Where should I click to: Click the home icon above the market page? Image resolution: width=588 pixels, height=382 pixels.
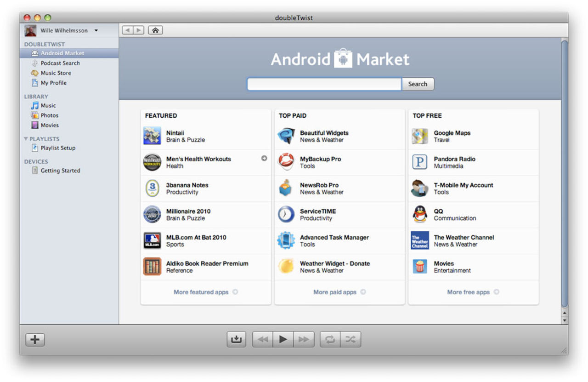pyautogui.click(x=155, y=29)
